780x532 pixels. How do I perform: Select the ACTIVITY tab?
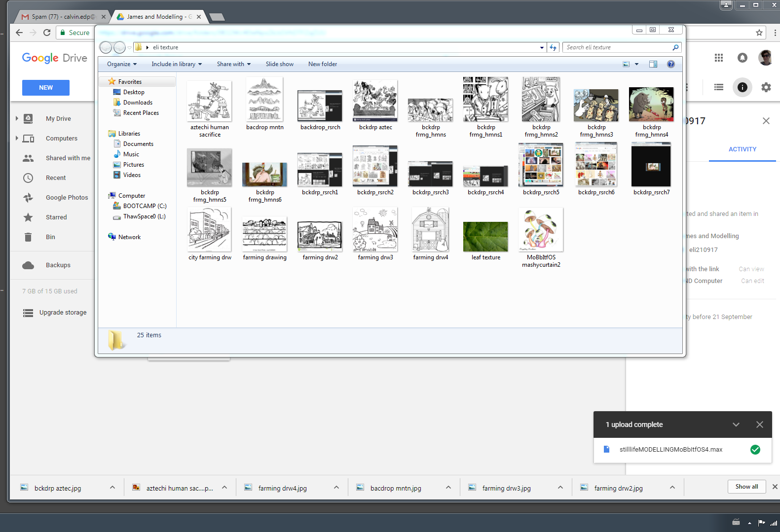click(742, 149)
